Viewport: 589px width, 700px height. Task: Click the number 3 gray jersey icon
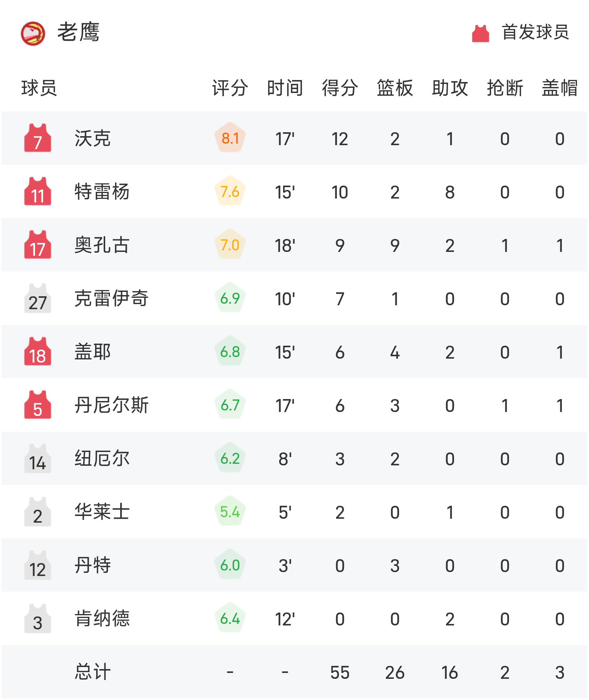(x=38, y=619)
